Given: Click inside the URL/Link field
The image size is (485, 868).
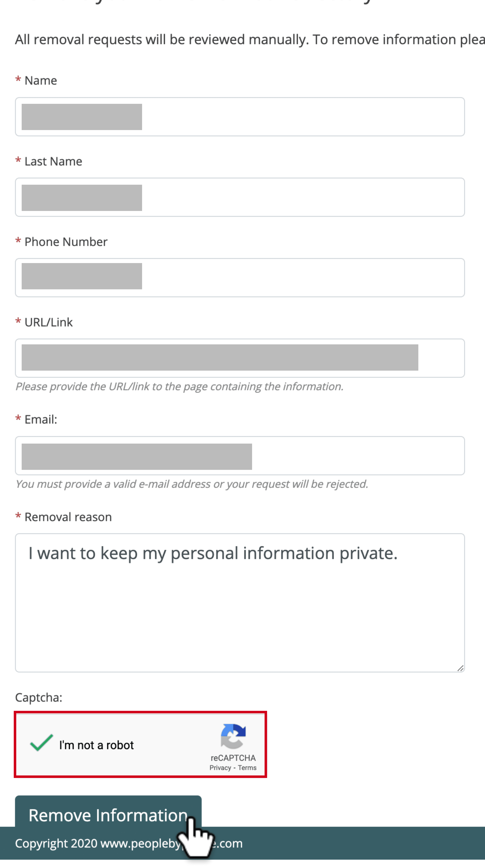Looking at the screenshot, I should pyautogui.click(x=240, y=358).
